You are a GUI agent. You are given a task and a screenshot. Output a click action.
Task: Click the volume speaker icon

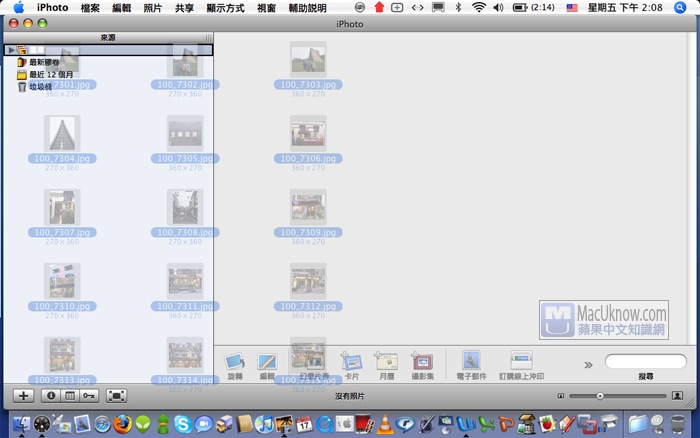(498, 7)
